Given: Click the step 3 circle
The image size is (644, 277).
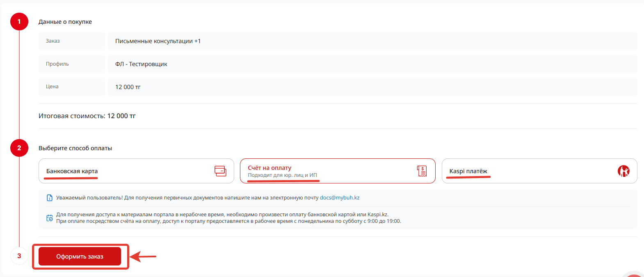Looking at the screenshot, I should [x=19, y=256].
